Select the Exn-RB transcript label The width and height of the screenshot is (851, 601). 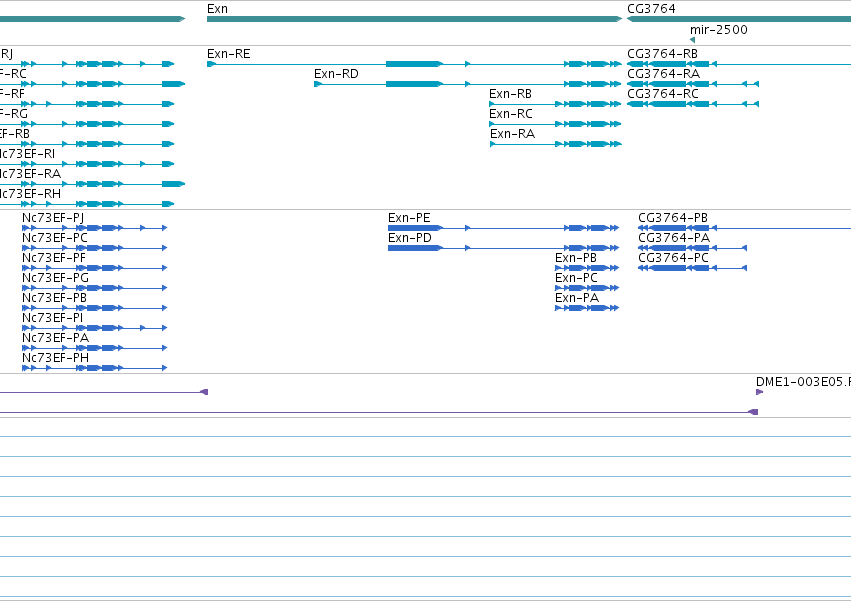tap(510, 94)
